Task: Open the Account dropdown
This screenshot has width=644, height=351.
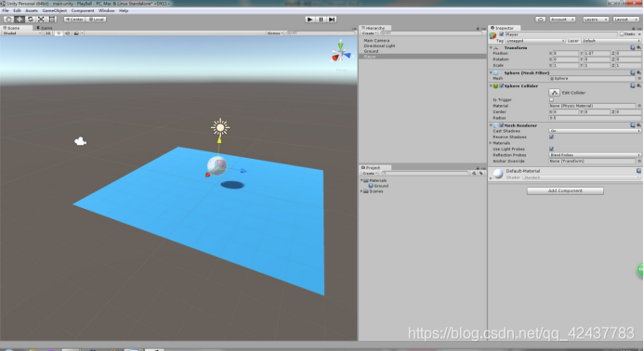Action: [562, 19]
